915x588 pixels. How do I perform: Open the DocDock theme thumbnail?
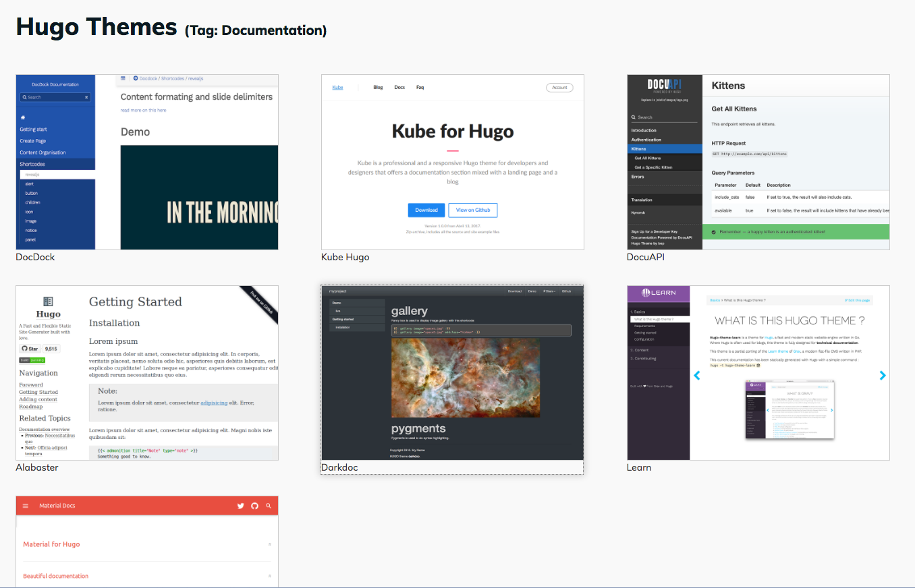pos(147,162)
